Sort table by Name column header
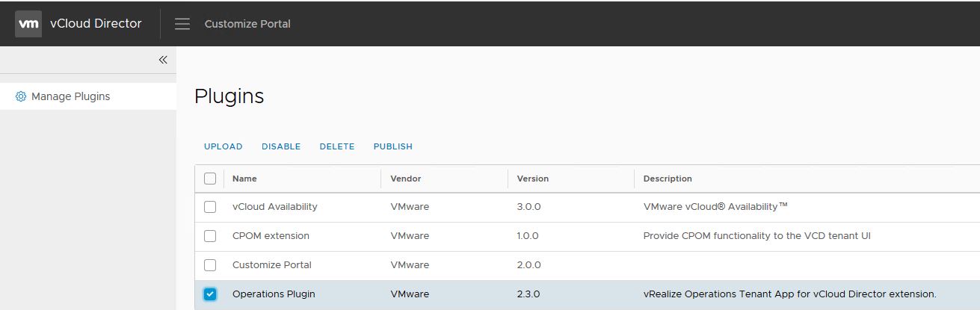Screen dimensions: 980x310 click(x=244, y=179)
